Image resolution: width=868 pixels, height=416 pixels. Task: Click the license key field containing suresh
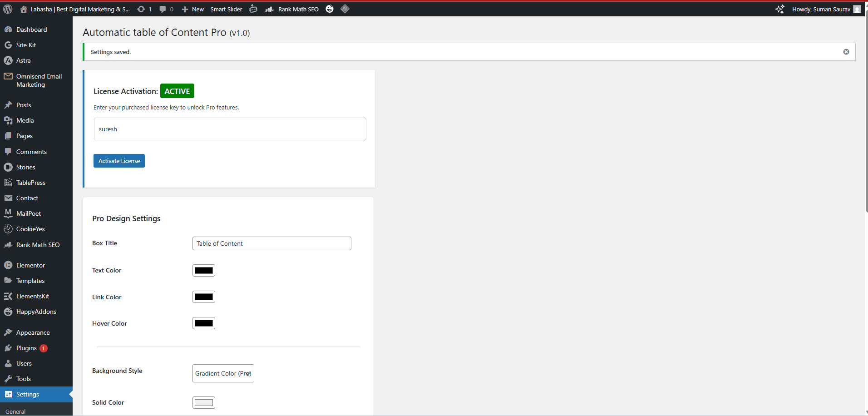[x=230, y=129]
